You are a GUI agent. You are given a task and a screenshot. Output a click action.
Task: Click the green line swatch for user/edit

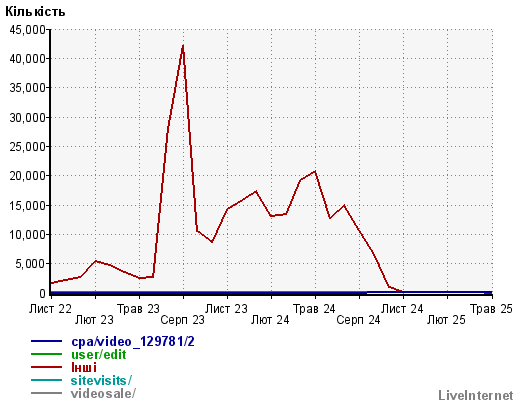[x=46, y=354]
